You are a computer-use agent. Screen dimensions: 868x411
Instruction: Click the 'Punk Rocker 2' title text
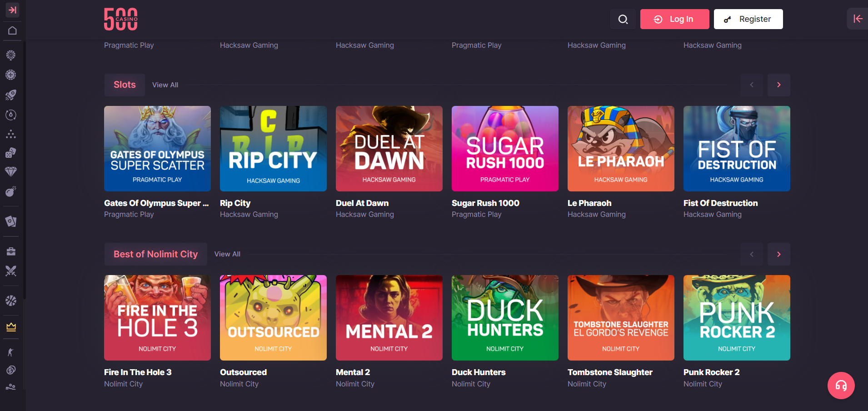pos(711,372)
